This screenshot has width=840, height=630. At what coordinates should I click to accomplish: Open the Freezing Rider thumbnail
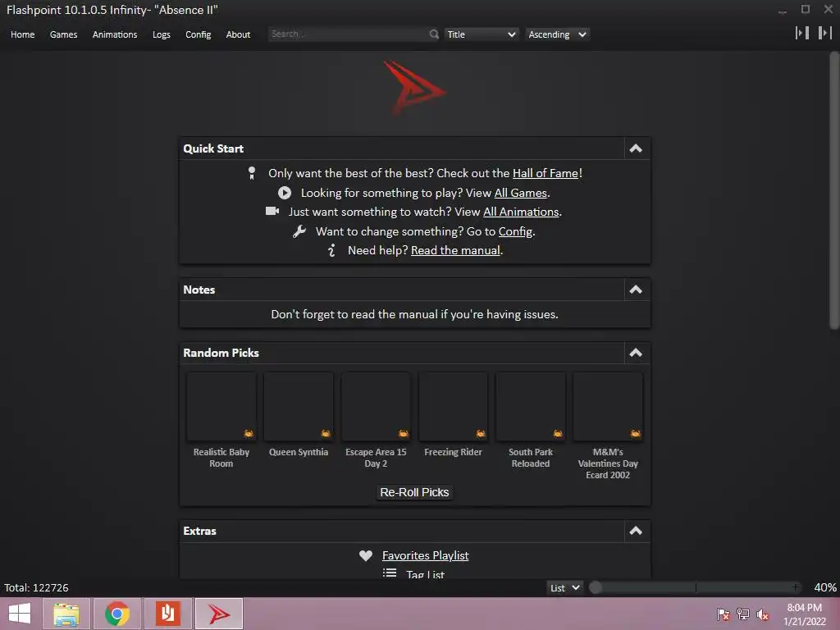pos(453,407)
